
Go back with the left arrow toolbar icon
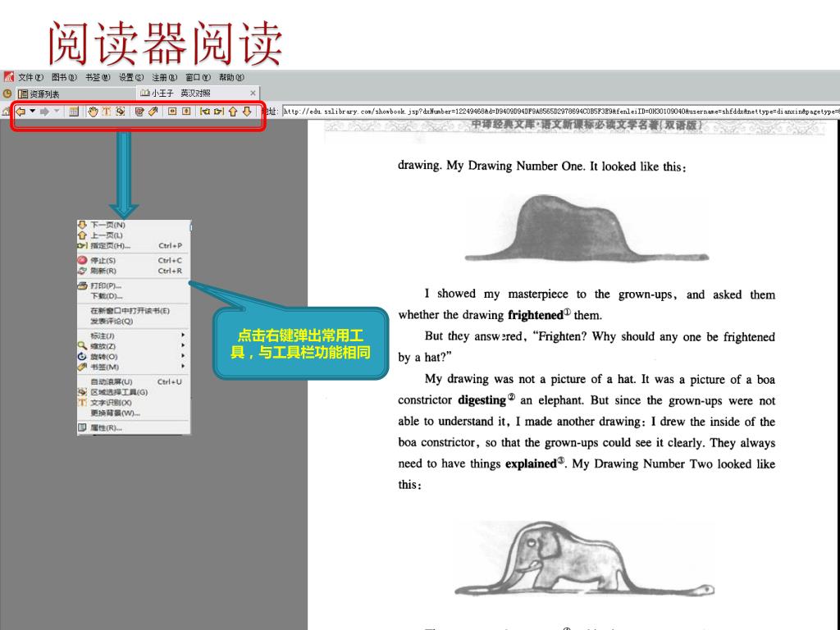pyautogui.click(x=21, y=112)
